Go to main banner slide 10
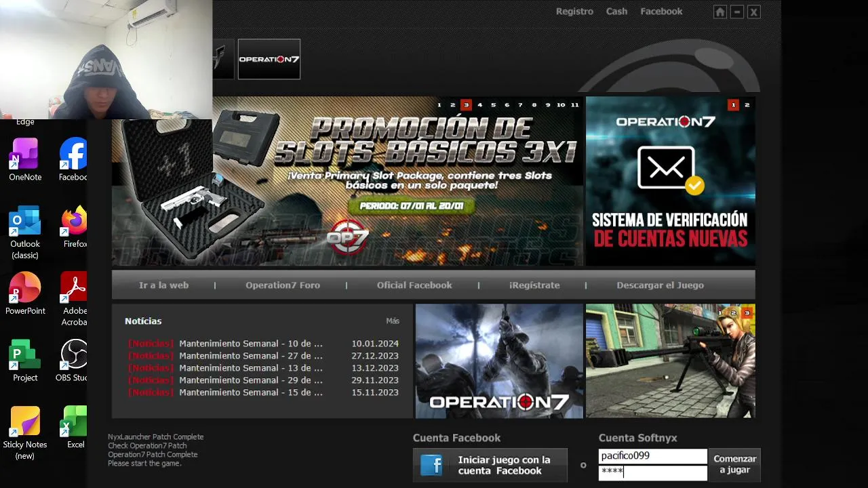868x488 pixels. click(561, 105)
